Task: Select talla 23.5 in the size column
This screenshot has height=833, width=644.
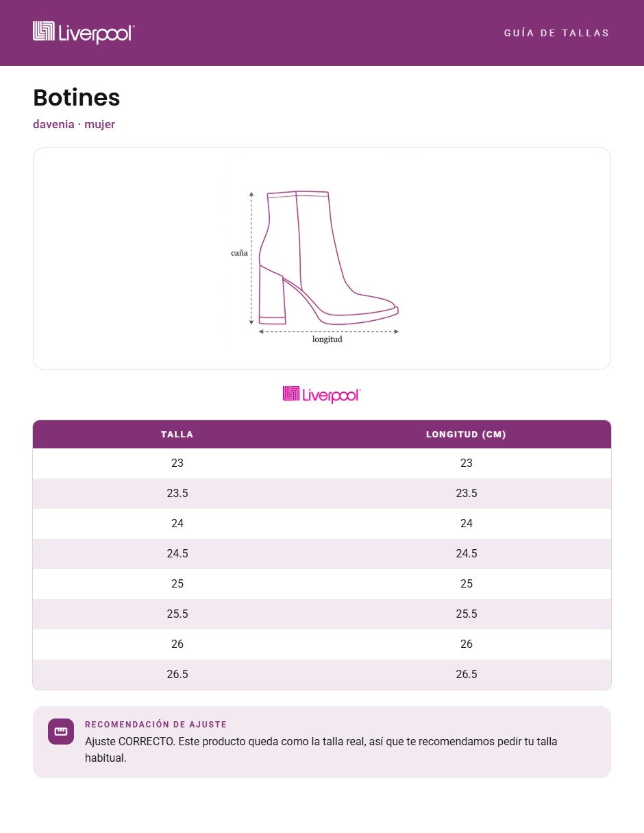Action: pyautogui.click(x=177, y=494)
